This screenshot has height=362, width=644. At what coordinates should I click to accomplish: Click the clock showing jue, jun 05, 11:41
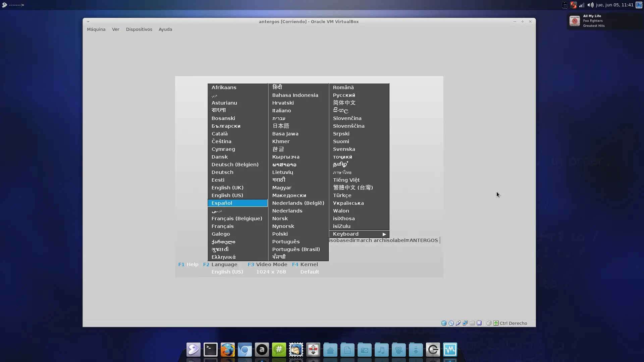point(614,5)
